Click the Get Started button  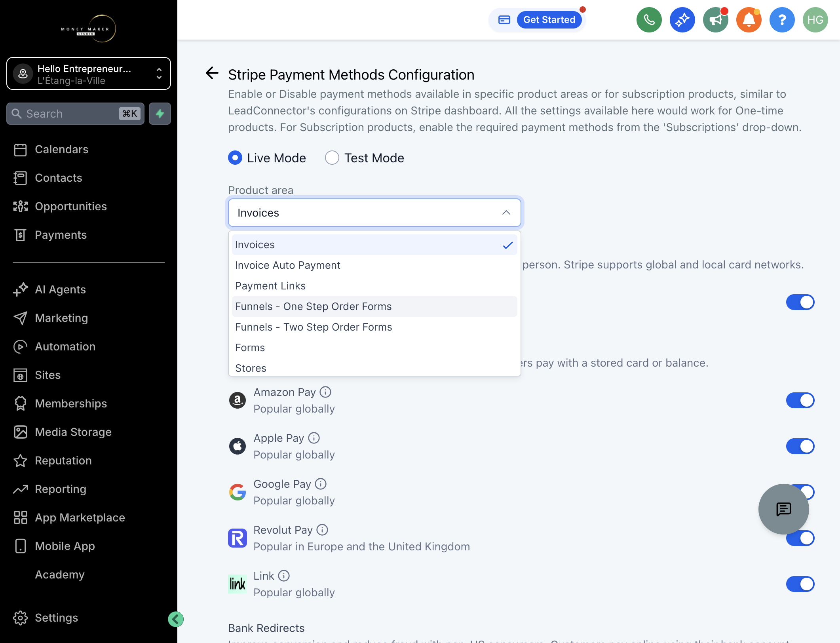point(549,20)
